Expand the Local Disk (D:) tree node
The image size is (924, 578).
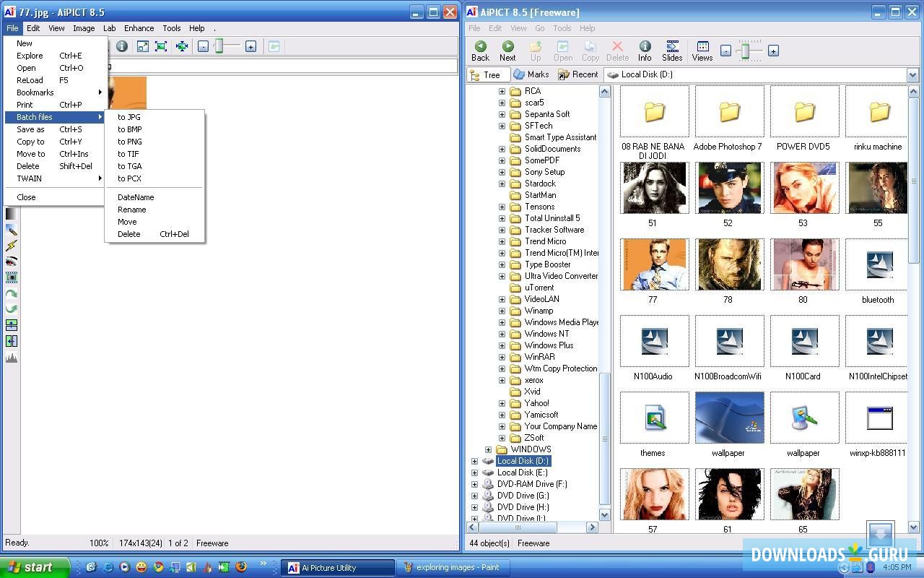474,461
